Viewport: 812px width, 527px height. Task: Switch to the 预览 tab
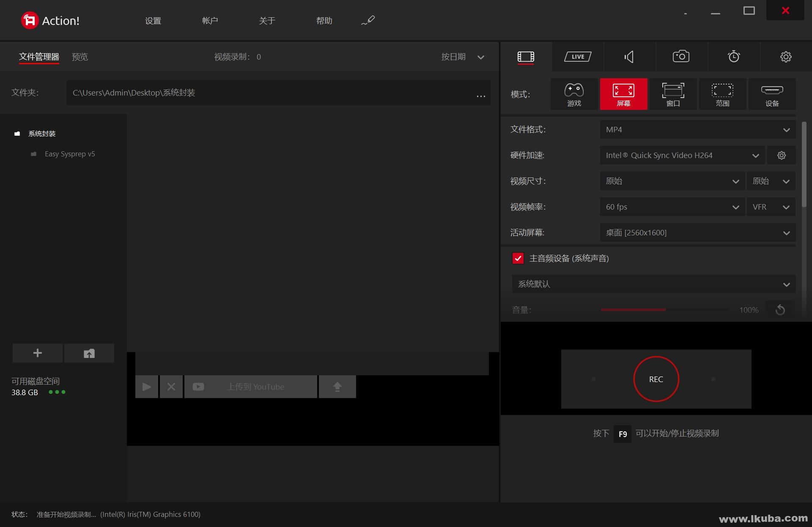pyautogui.click(x=80, y=57)
